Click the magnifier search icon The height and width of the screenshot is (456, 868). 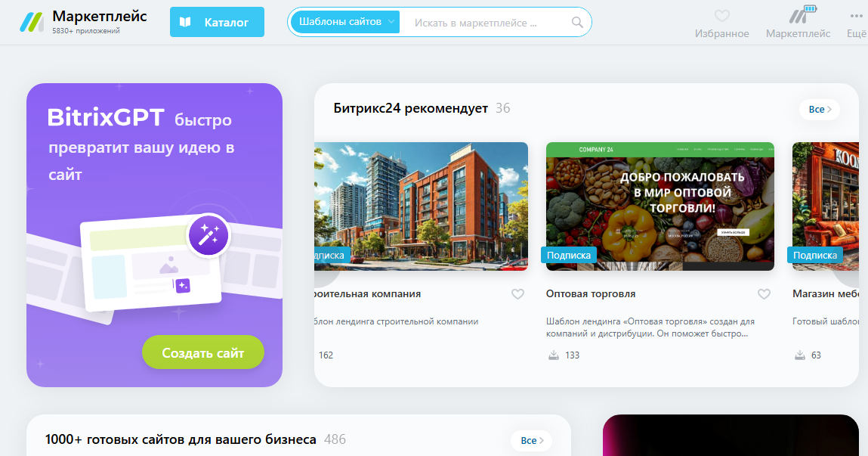[x=577, y=23]
